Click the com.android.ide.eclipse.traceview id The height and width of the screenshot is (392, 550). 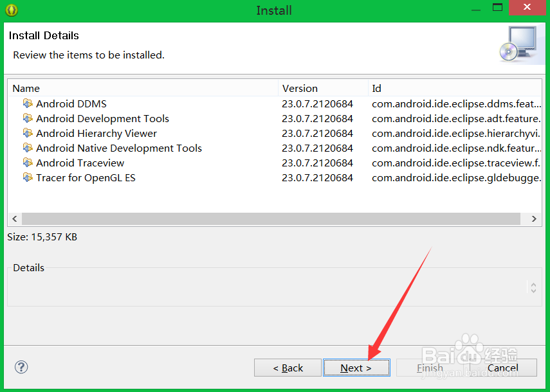[x=456, y=163]
